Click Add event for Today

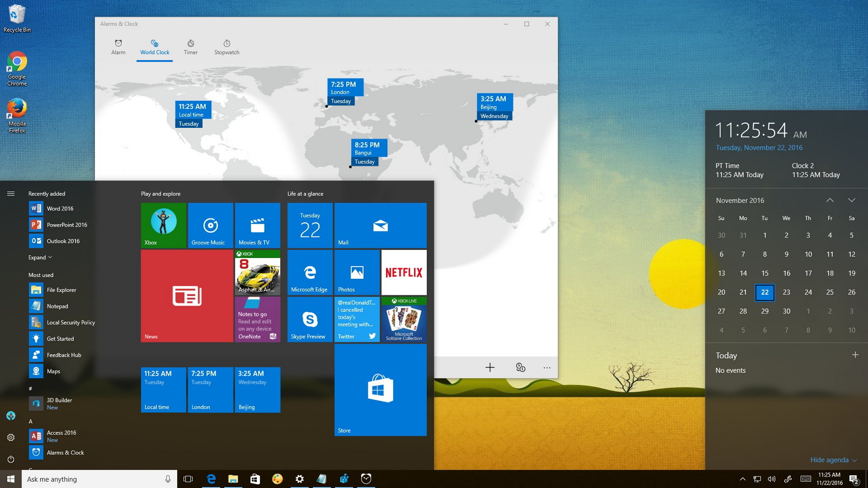coord(857,355)
